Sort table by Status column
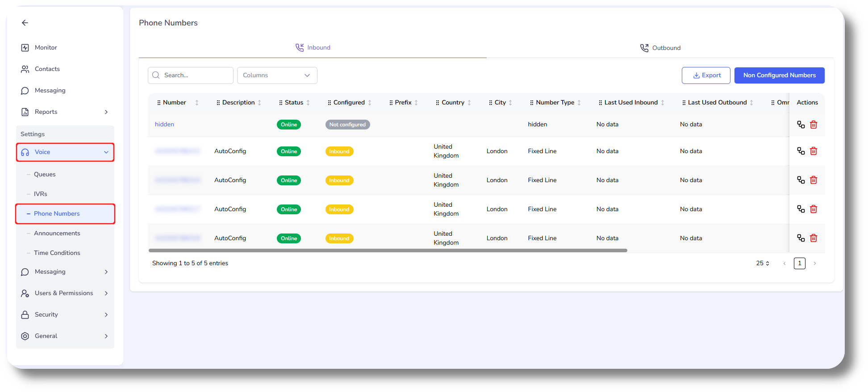This screenshot has width=868, height=392. pyautogui.click(x=308, y=103)
